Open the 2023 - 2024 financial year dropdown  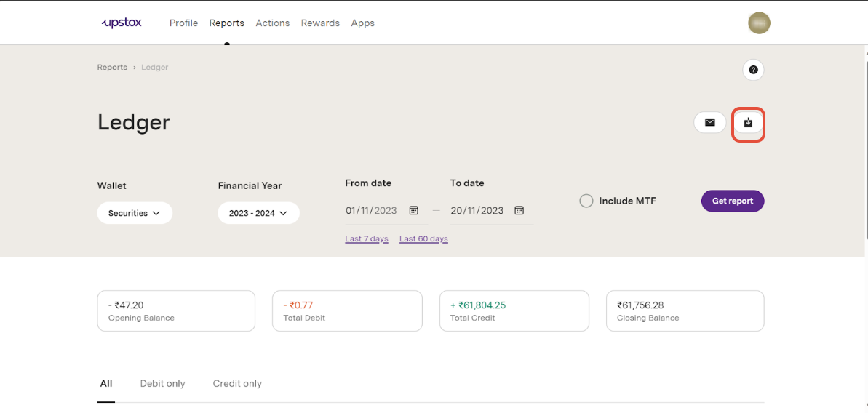[258, 213]
